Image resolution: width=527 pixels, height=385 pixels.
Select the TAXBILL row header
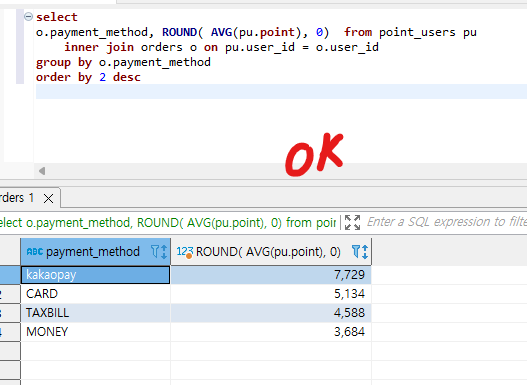(x=10, y=313)
